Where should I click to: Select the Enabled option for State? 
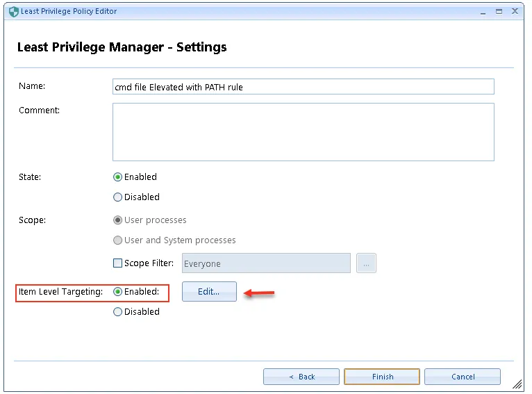118,177
